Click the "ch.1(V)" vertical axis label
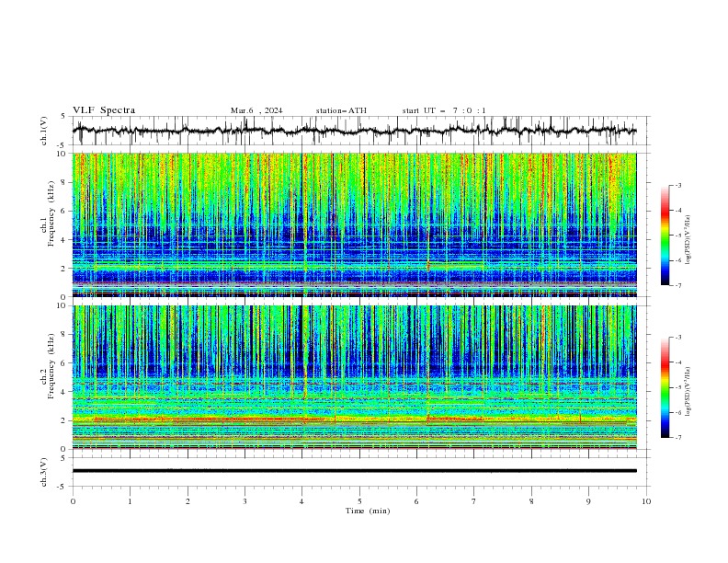728x563 pixels. tap(44, 131)
